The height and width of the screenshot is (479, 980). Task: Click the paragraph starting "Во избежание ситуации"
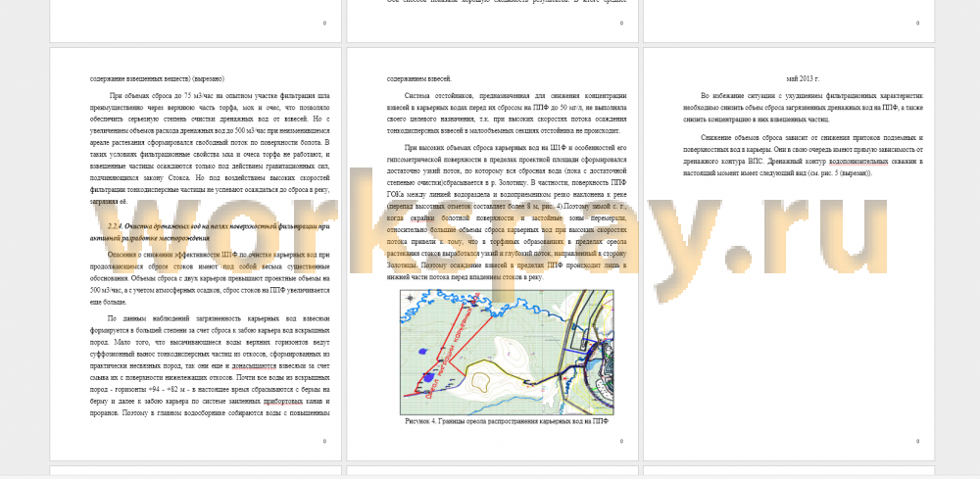(x=804, y=108)
